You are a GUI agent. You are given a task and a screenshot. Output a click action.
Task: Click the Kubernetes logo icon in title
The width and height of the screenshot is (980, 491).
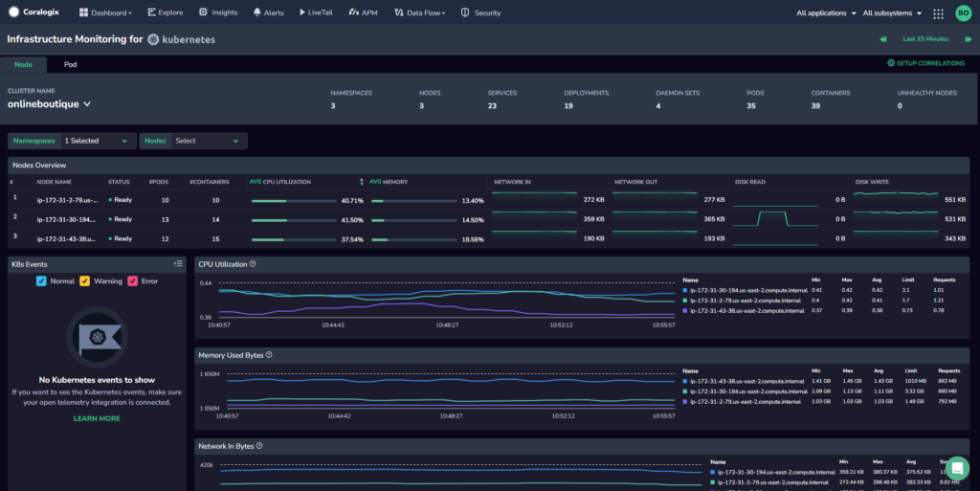[x=153, y=39]
